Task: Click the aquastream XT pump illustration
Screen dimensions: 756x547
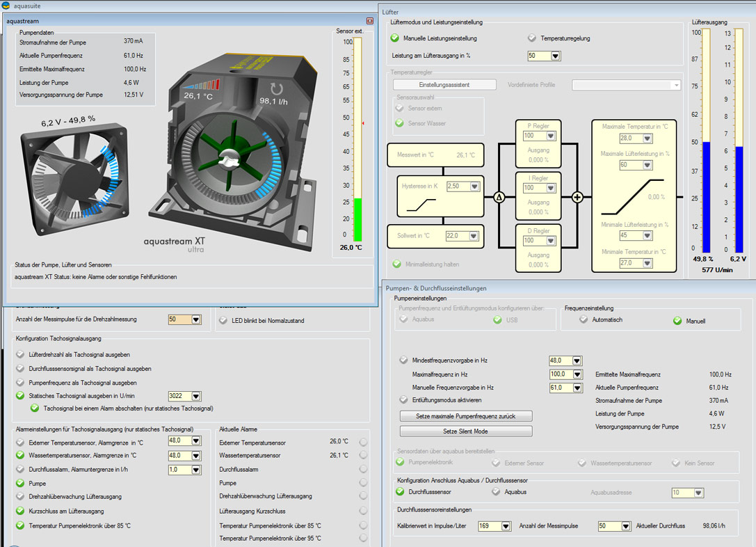Action: [234, 152]
